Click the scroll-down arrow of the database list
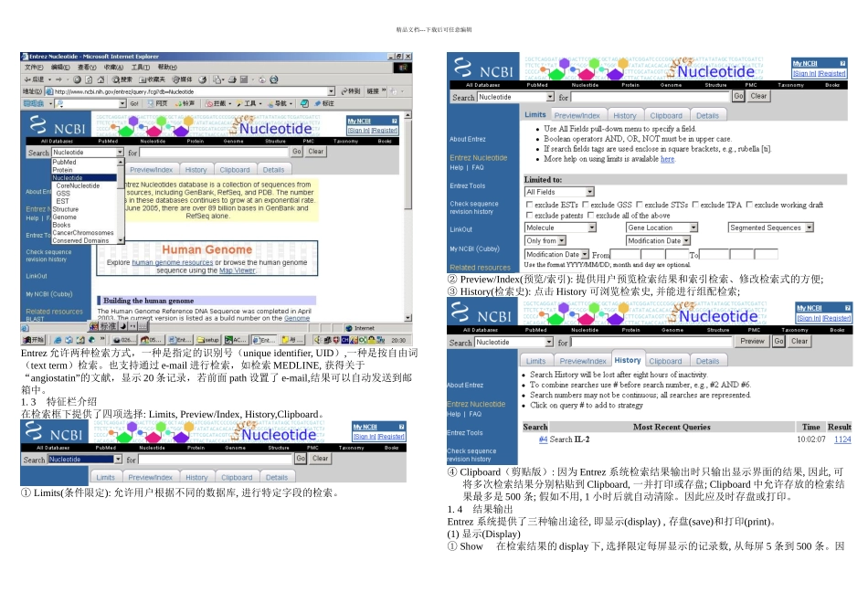Image resolution: width=868 pixels, height=614 pixels. [120, 240]
